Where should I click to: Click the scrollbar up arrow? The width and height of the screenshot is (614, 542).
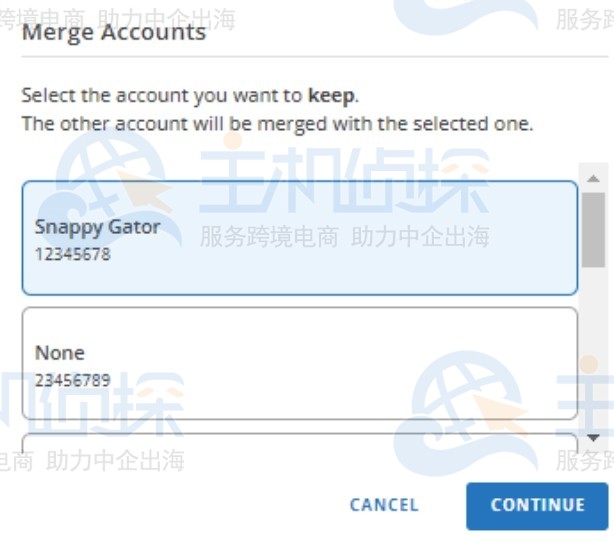[593, 178]
